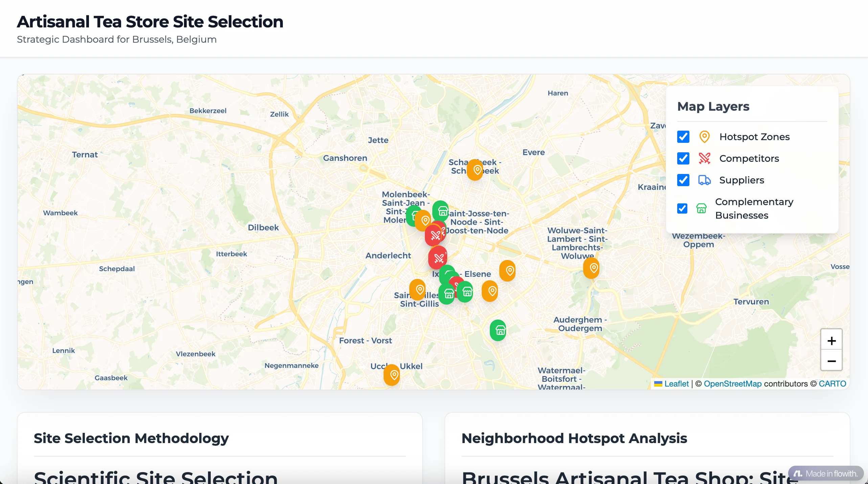
Task: Click the hotspot marker just right of Elsene label
Action: click(507, 270)
